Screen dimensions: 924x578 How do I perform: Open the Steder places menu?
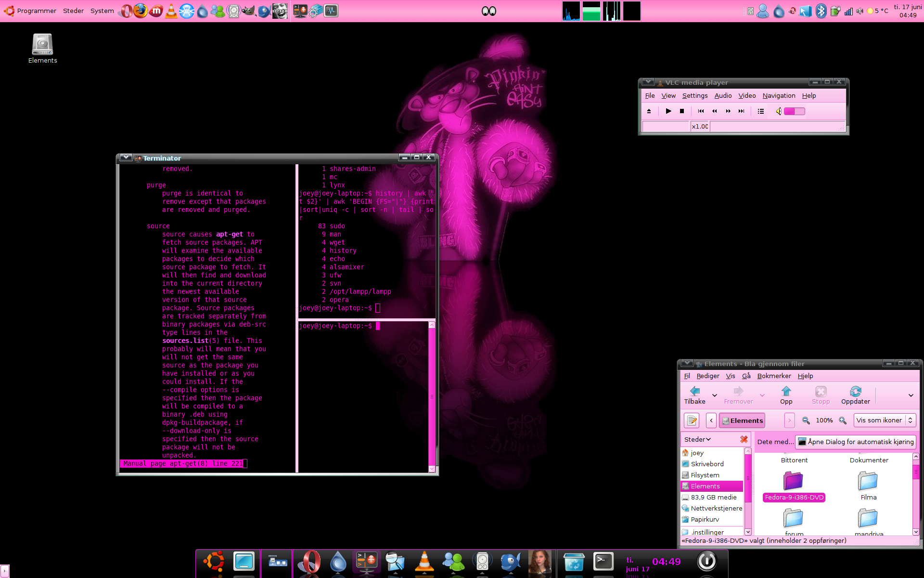click(x=74, y=11)
